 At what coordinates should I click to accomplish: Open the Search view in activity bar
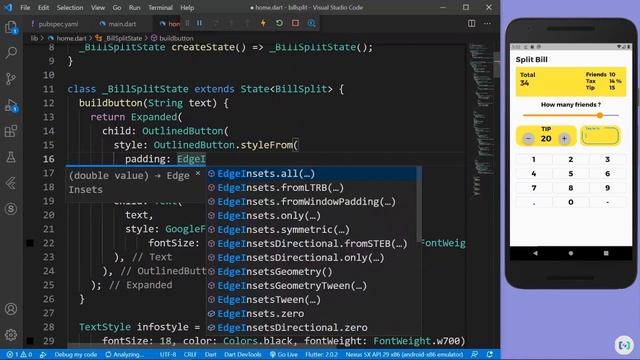coord(11,52)
